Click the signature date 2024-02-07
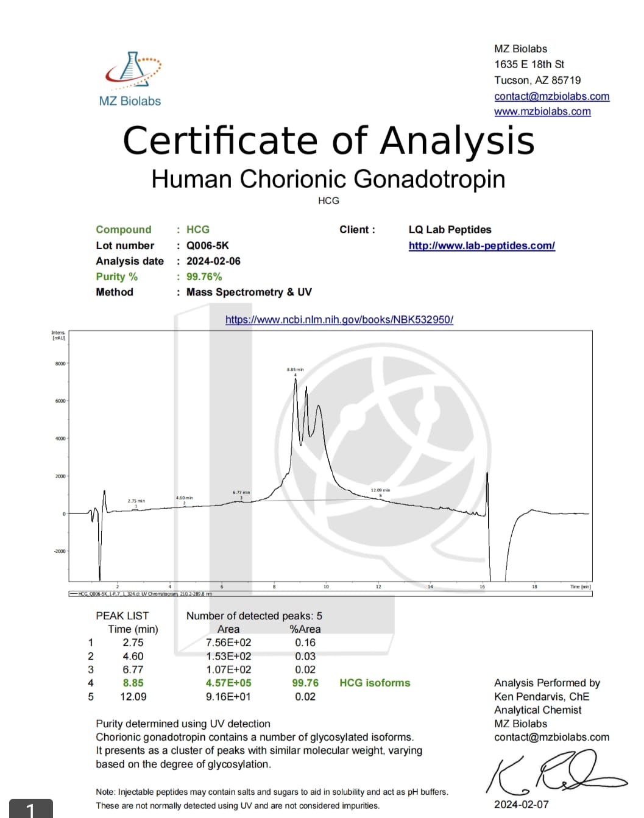Image resolution: width=644 pixels, height=818 pixels. (521, 805)
